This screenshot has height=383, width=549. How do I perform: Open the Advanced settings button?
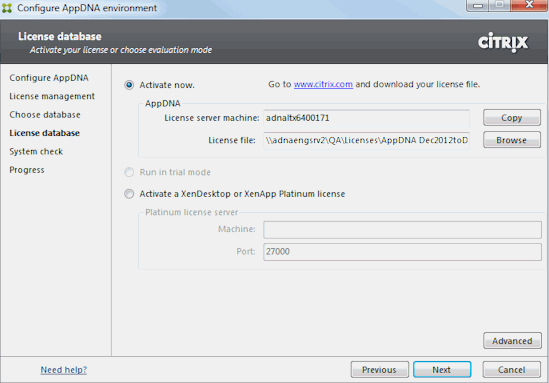(x=512, y=341)
